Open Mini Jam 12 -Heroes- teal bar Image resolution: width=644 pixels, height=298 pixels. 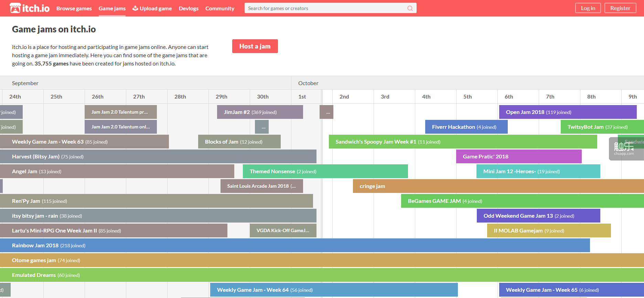coord(538,171)
